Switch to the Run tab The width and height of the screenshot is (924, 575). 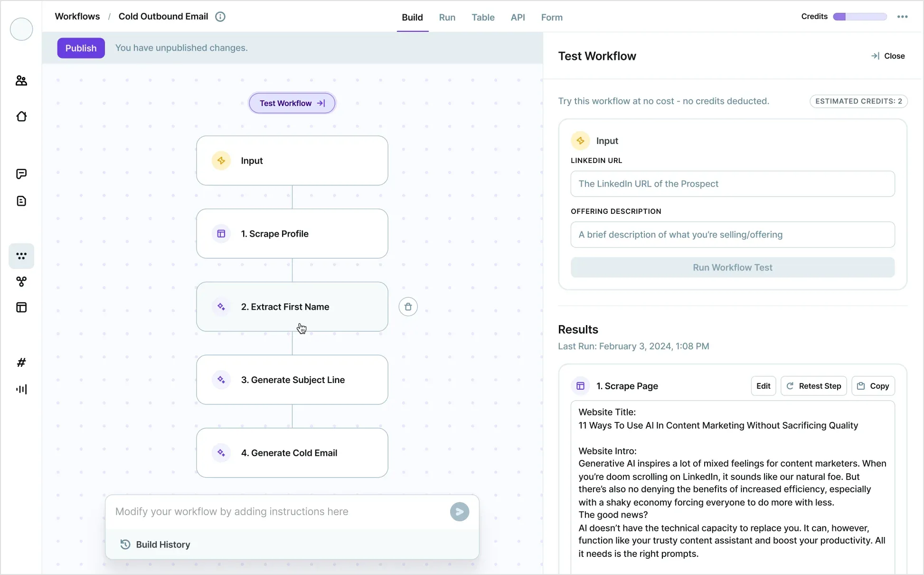click(x=447, y=17)
